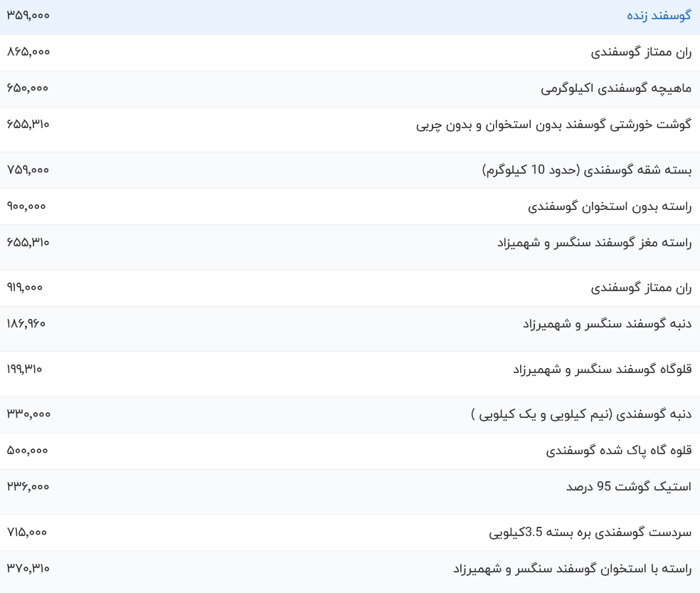Click the ۹۰۰,۰۰۰ price cell
Image resolution: width=700 pixels, height=593 pixels.
[x=26, y=206]
